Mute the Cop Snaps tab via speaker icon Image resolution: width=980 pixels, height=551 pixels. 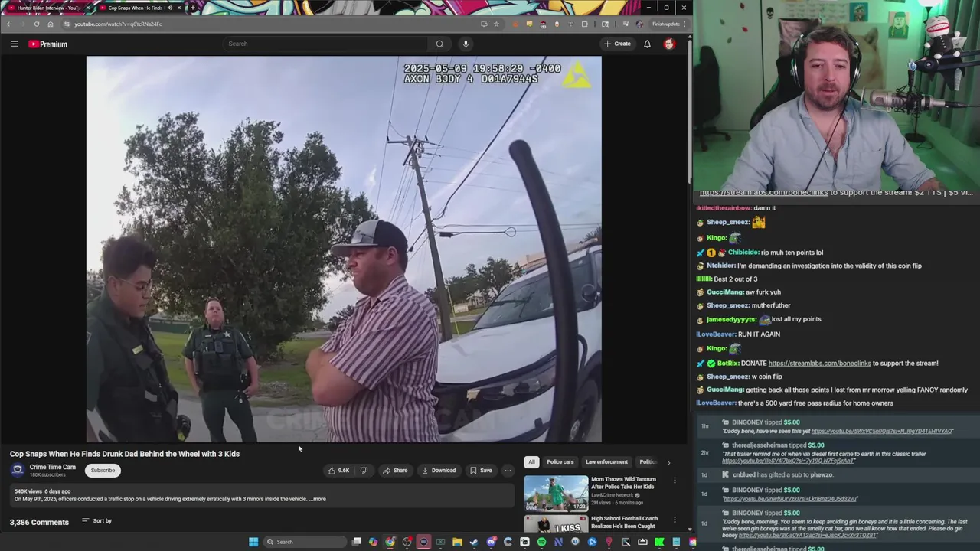169,8
